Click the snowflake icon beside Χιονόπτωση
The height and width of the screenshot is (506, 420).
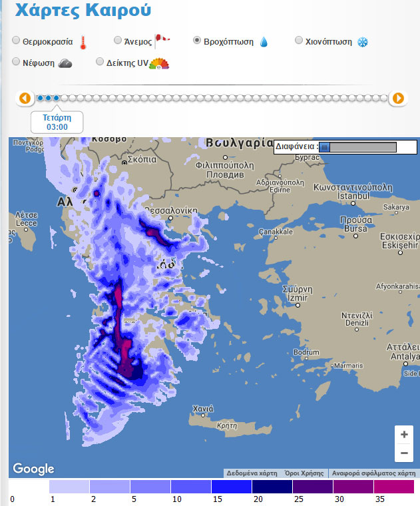(x=363, y=42)
